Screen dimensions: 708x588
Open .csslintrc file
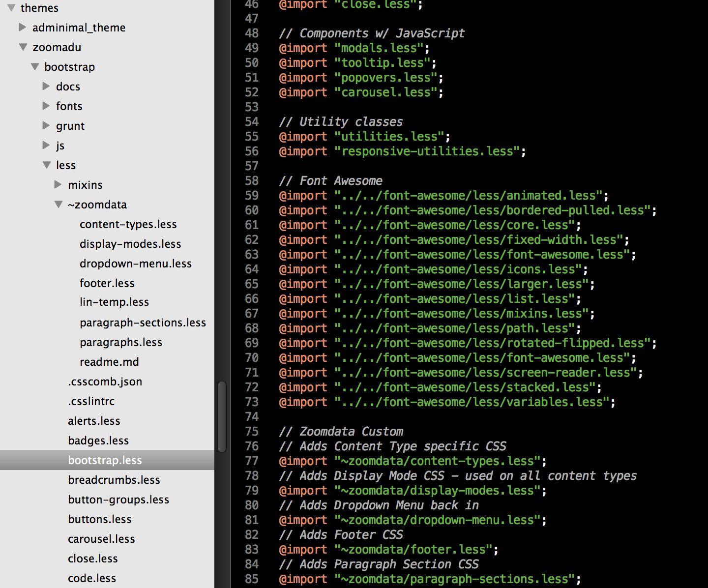pyautogui.click(x=91, y=401)
